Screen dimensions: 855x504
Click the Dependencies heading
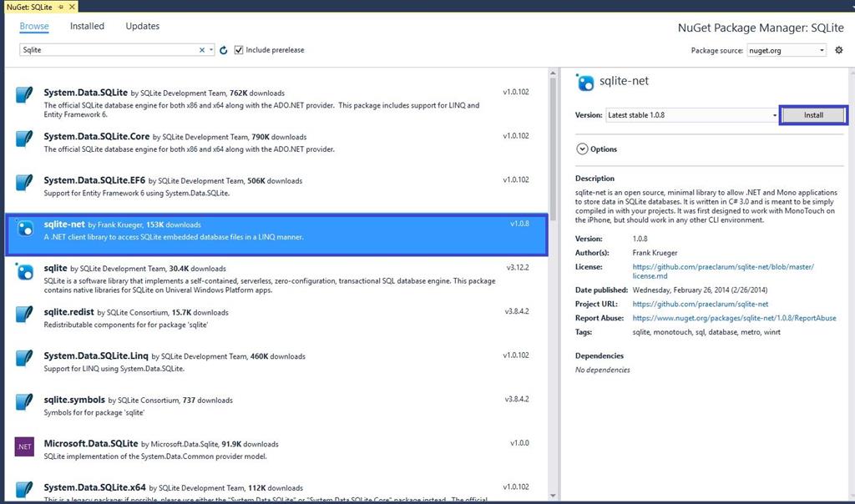600,355
